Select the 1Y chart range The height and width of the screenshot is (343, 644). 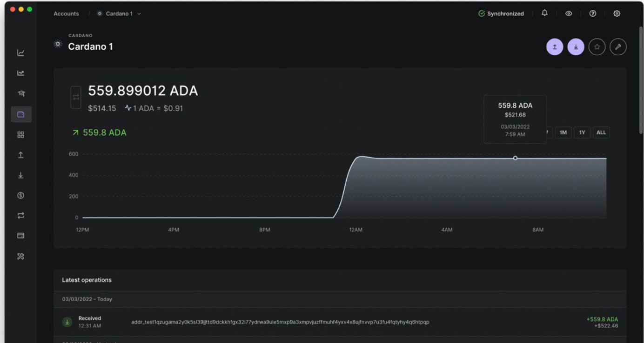582,132
